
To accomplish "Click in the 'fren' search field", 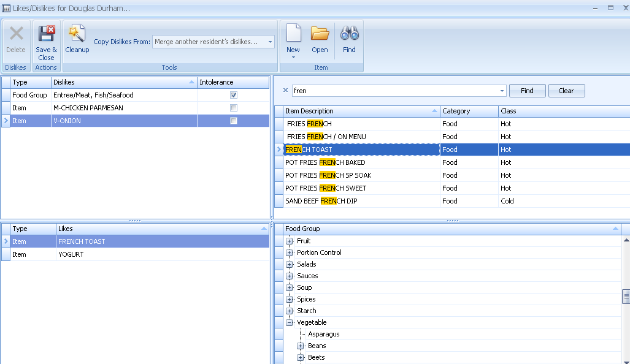I will click(x=395, y=91).
